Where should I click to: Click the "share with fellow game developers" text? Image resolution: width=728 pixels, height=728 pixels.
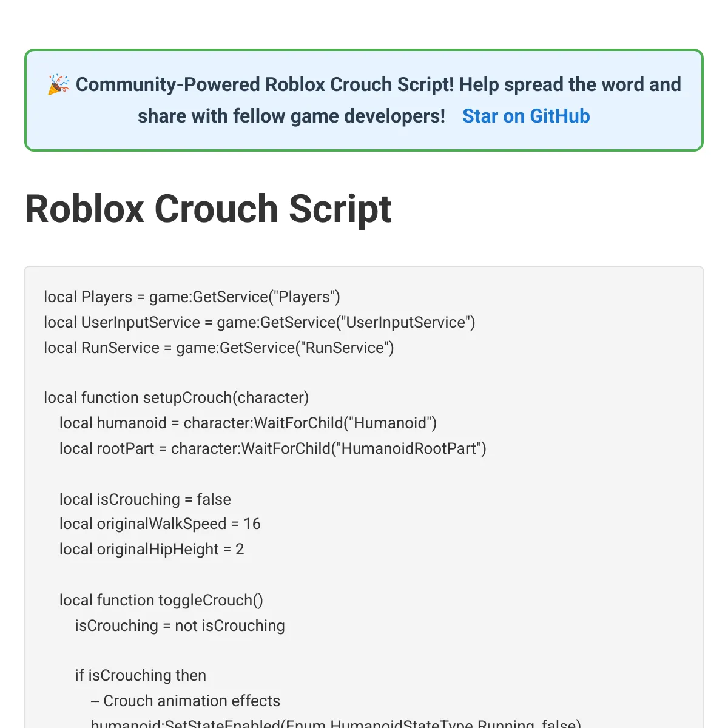[x=291, y=116]
